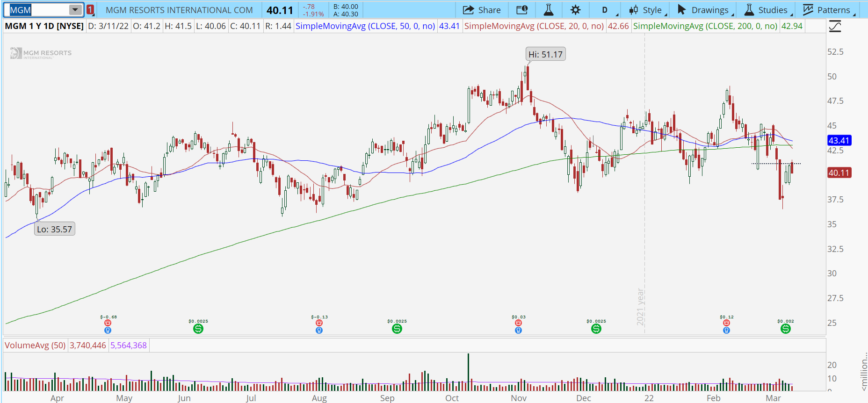The height and width of the screenshot is (403, 868).
Task: Click the -.78 net change value
Action: pos(309,7)
